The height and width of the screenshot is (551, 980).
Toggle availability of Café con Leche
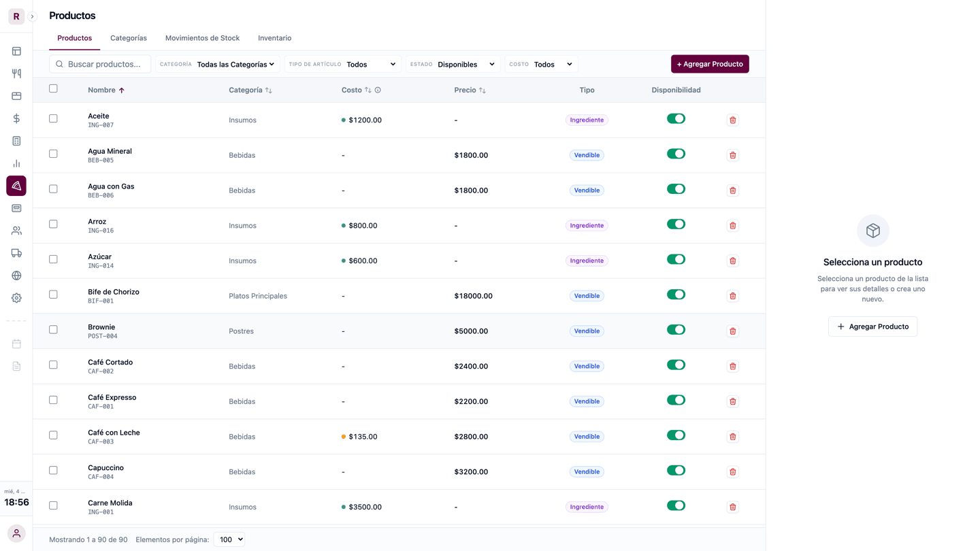click(x=675, y=435)
